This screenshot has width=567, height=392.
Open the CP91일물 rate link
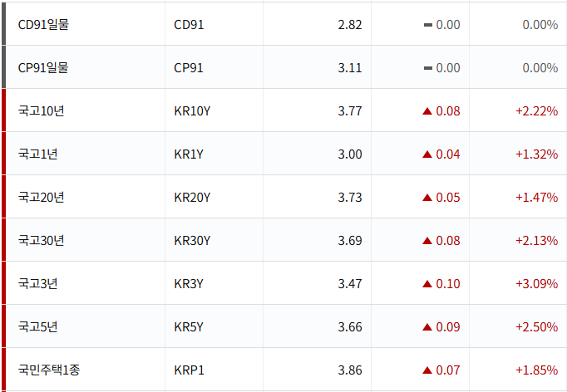[43, 68]
